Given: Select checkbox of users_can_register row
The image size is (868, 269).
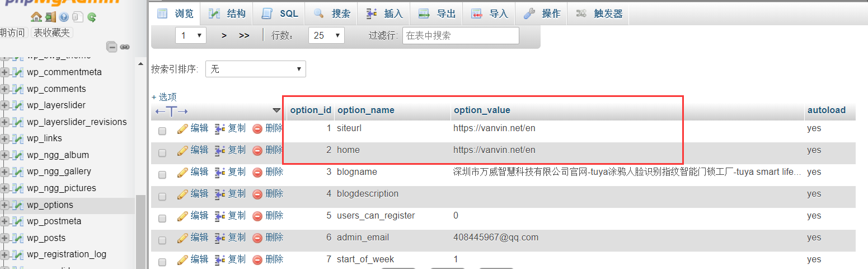Looking at the screenshot, I should coord(162,219).
